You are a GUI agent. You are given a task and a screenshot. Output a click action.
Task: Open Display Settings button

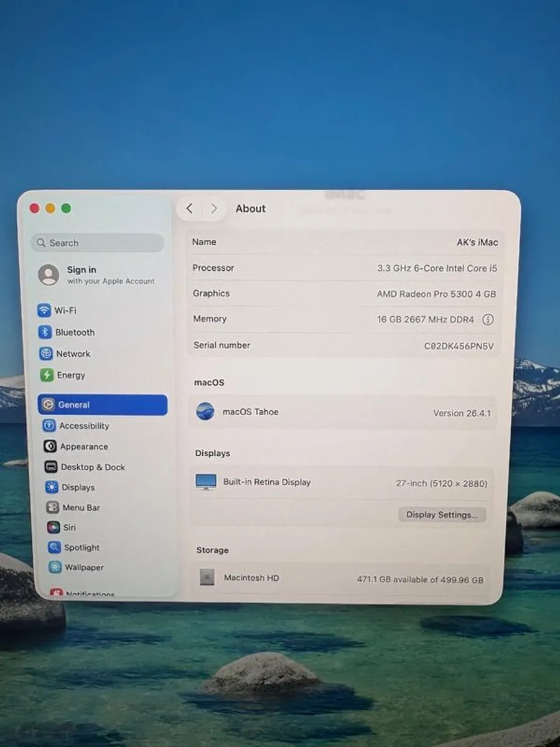tap(442, 515)
